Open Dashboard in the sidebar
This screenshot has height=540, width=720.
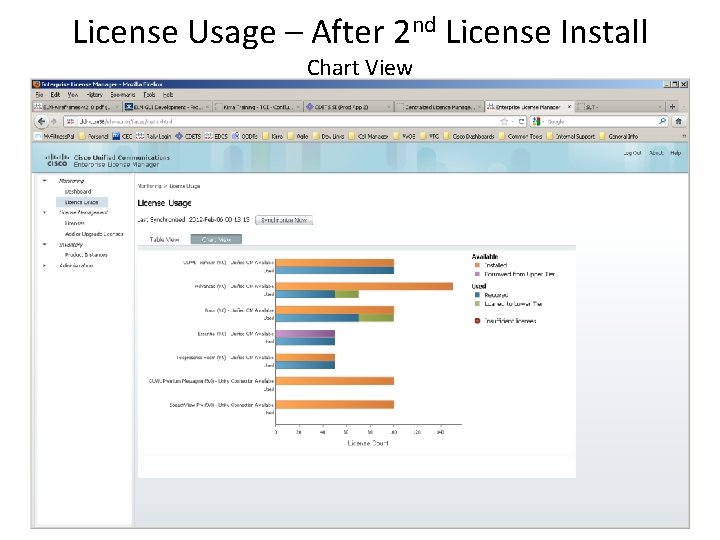click(x=78, y=191)
